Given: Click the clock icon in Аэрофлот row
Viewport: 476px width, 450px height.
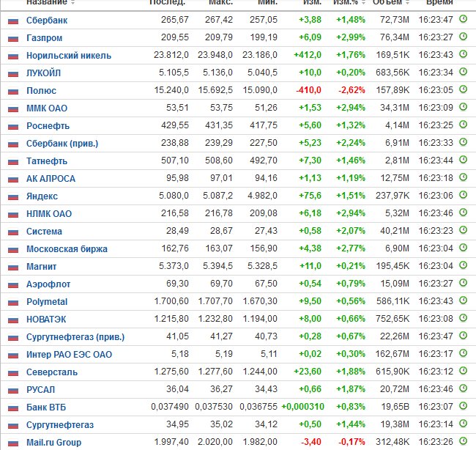Looking at the screenshot, I should coord(463,283).
